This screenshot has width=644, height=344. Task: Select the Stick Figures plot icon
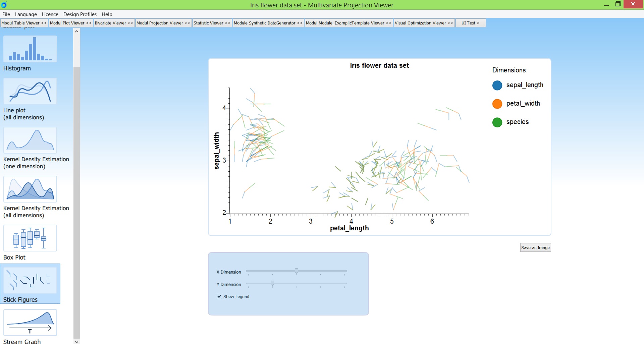tap(30, 280)
